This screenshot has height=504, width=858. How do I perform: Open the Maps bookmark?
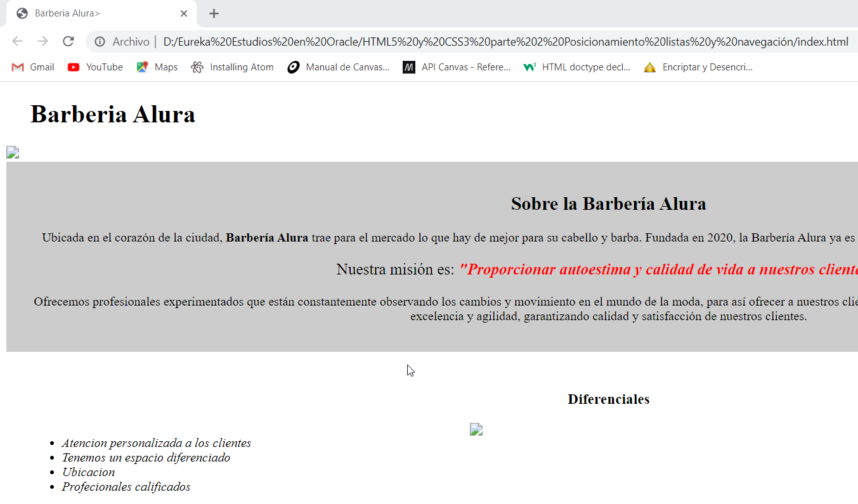tap(157, 67)
